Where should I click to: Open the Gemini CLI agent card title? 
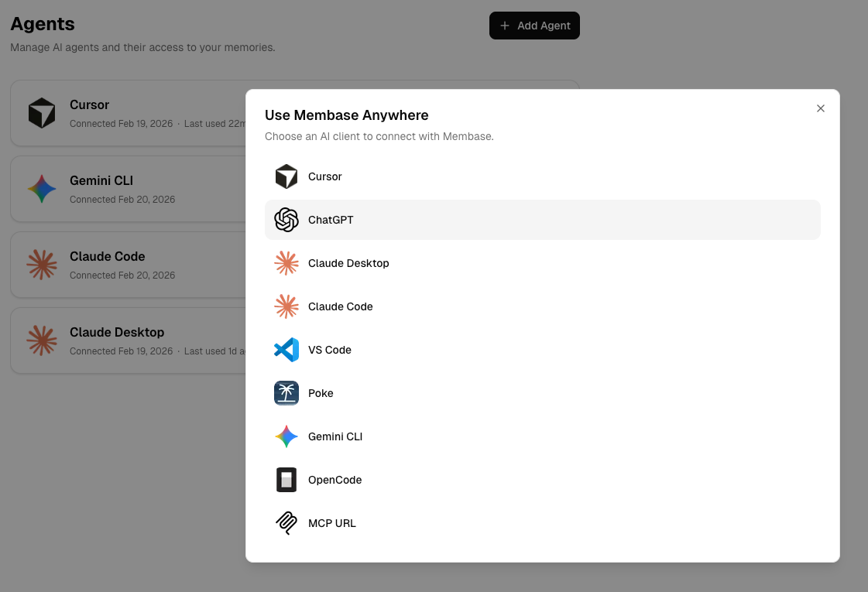tap(101, 180)
